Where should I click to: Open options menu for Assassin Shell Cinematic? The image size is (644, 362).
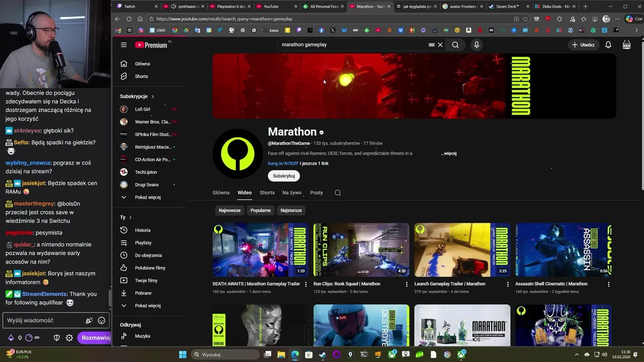tap(609, 284)
